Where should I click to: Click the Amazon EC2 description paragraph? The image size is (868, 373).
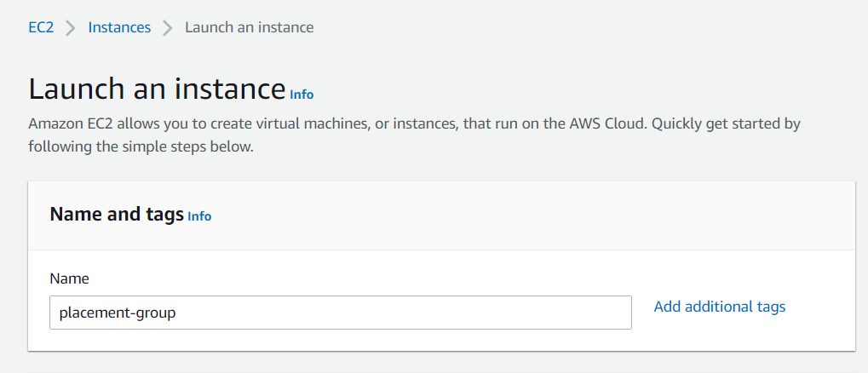(414, 135)
